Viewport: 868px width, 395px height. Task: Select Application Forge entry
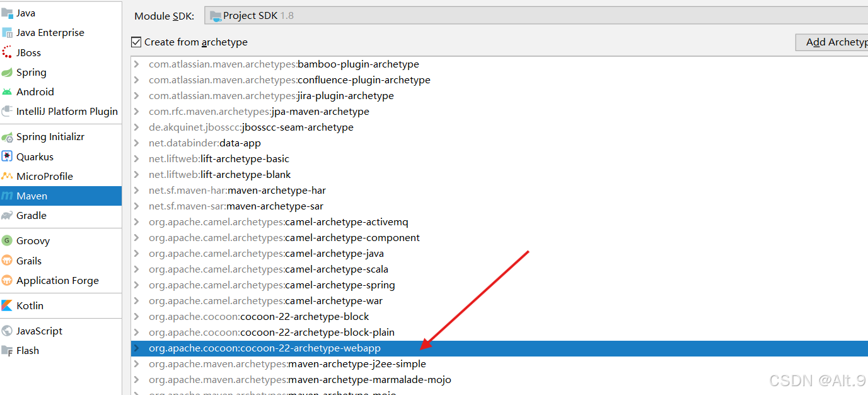61,281
